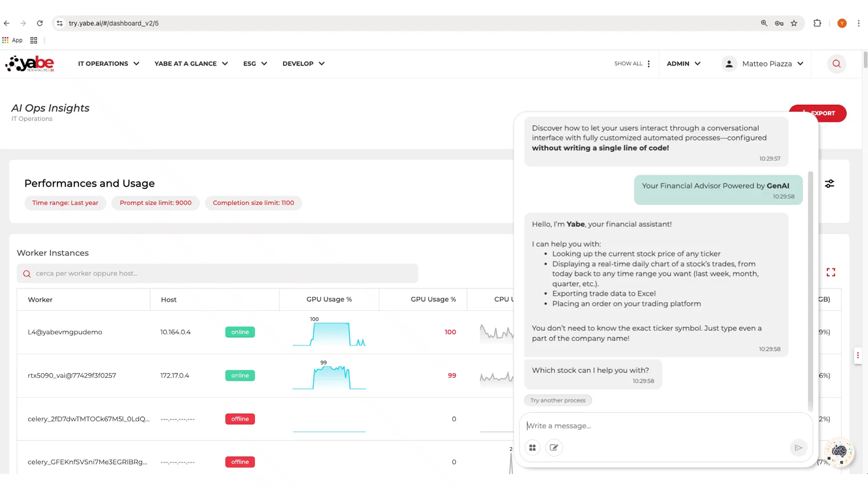Expand the IT Operations dropdown menu
Screen dimensions: 868x488
[108, 64]
